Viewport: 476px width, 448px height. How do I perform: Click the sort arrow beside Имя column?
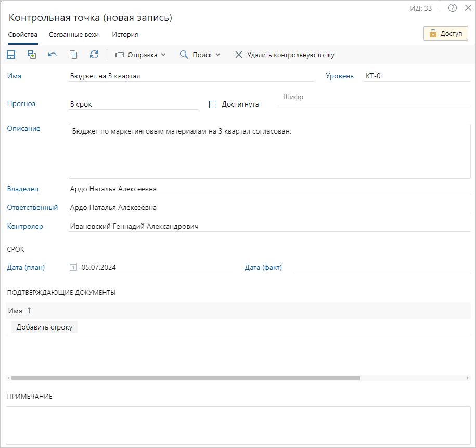tap(29, 310)
